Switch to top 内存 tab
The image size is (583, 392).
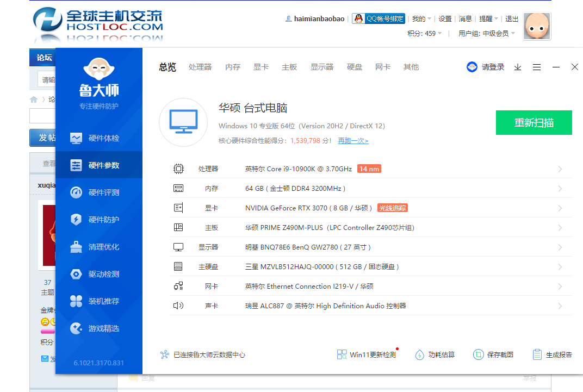click(x=233, y=67)
